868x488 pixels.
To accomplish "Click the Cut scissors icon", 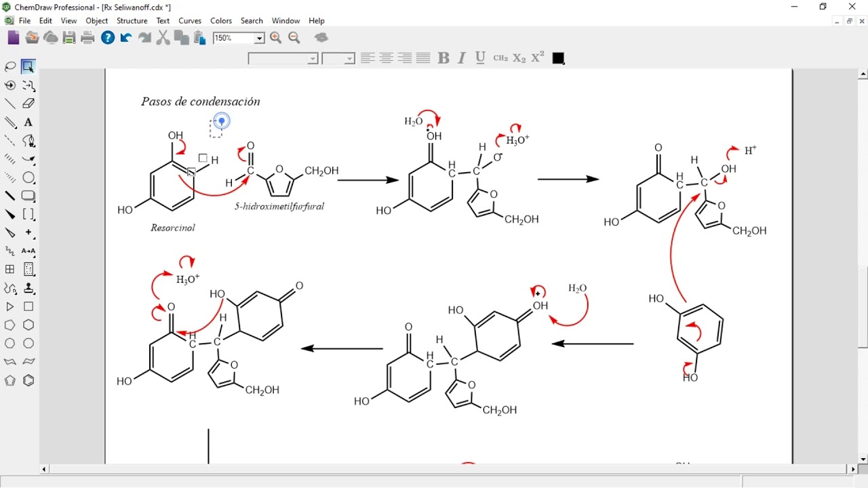I will pos(163,38).
